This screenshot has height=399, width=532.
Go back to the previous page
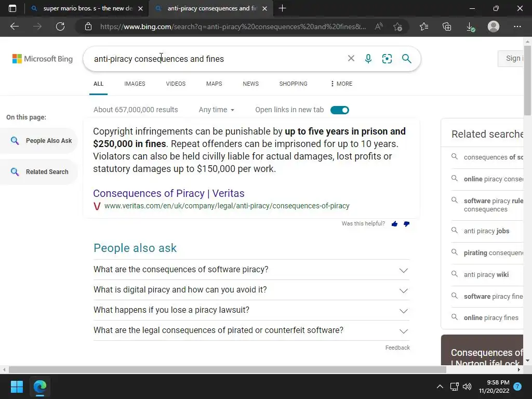pyautogui.click(x=15, y=26)
